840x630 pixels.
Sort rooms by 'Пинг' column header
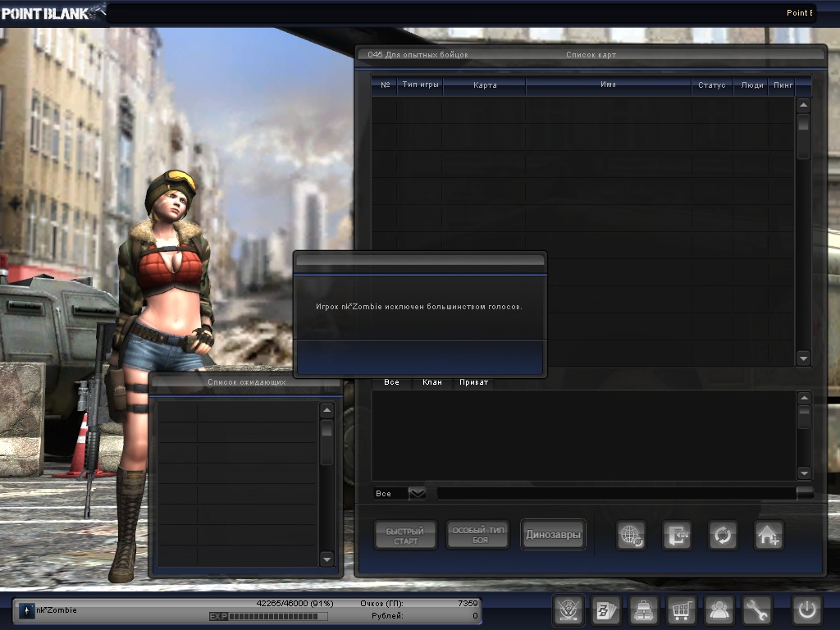(783, 85)
